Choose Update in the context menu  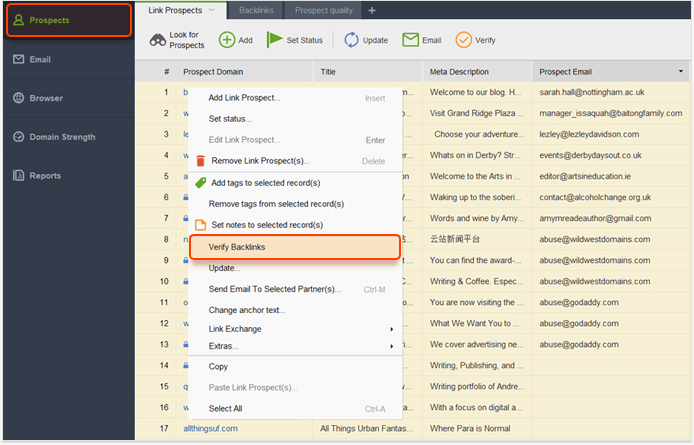pyautogui.click(x=295, y=268)
